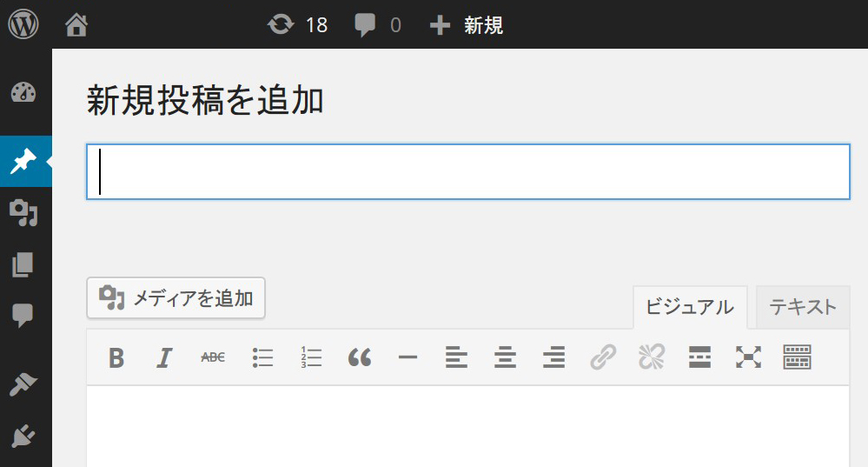
Task: Switch to the テキスト editor tab
Action: click(803, 307)
